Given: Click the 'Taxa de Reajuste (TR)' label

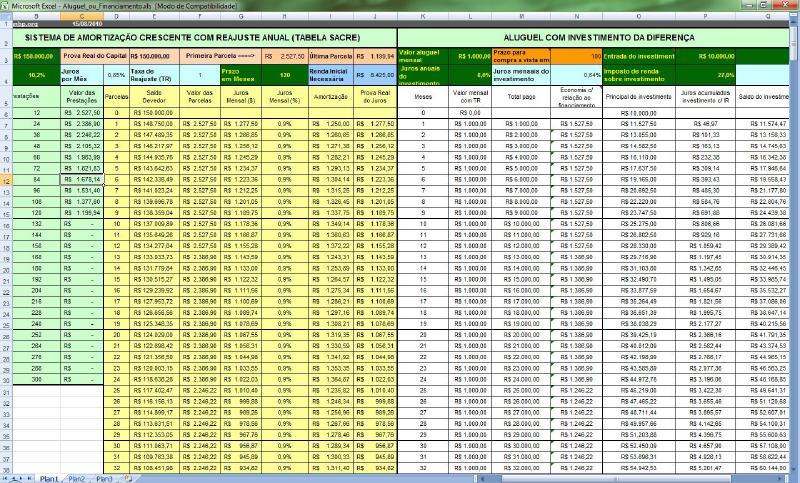Looking at the screenshot, I should pyautogui.click(x=154, y=75).
